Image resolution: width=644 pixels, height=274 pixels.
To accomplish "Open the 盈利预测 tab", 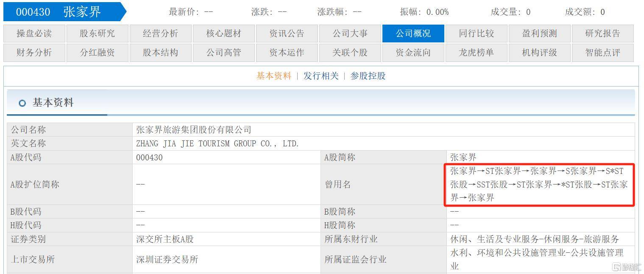I will point(540,34).
